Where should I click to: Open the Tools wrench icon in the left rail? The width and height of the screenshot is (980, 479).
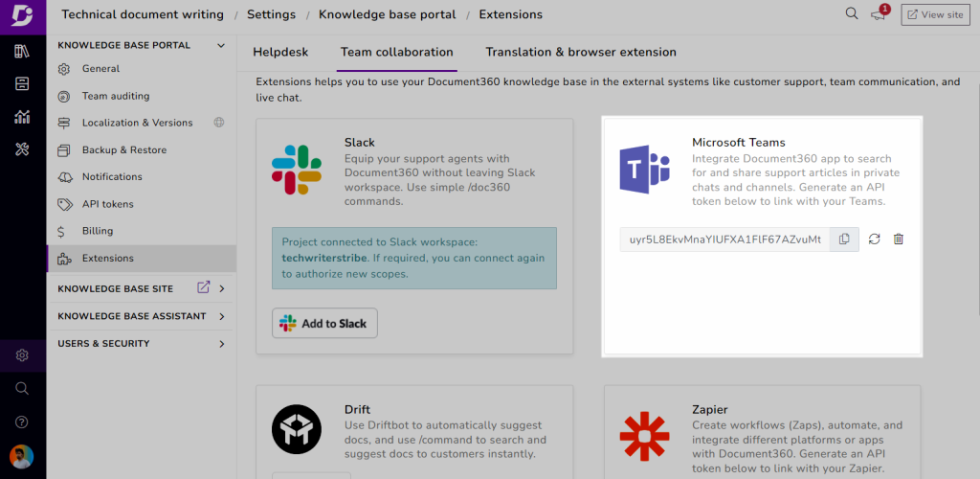click(23, 148)
